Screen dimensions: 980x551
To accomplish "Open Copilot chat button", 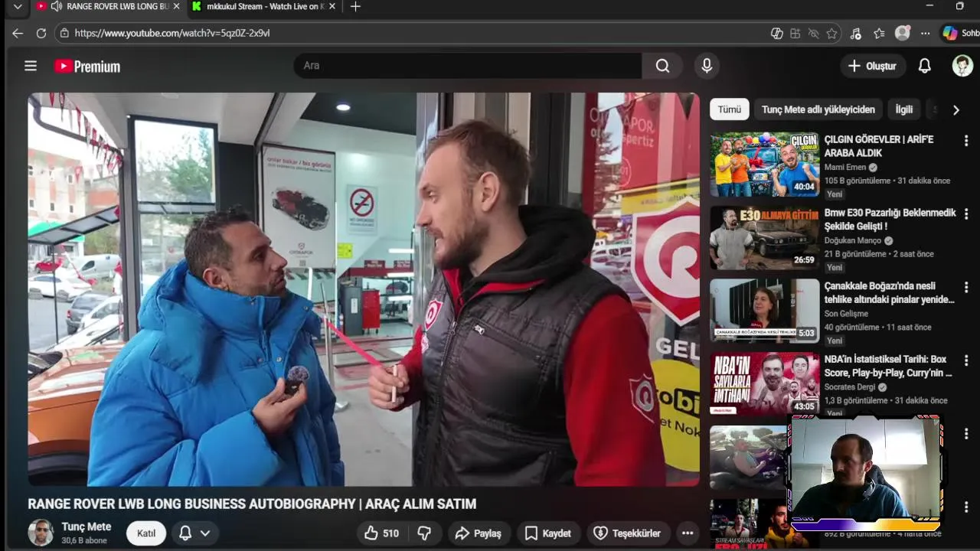I will 960,33.
